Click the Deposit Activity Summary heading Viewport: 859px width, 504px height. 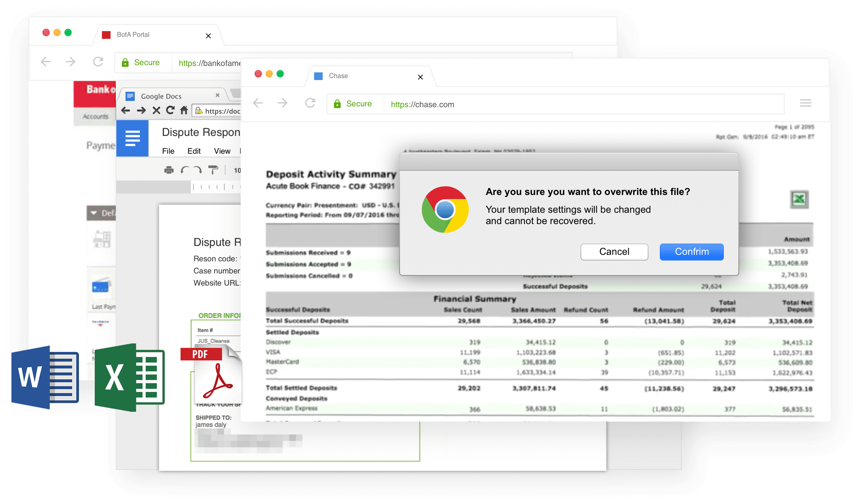(331, 174)
